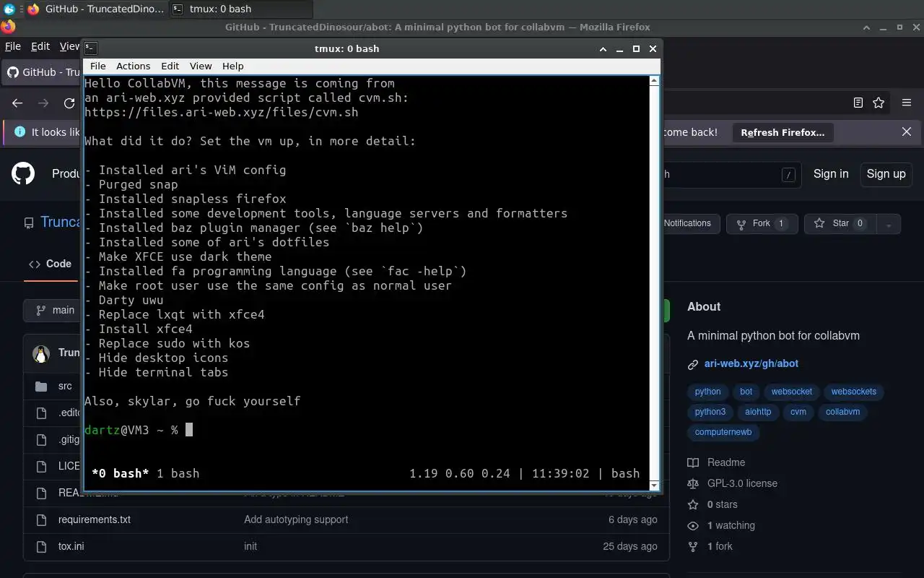Open Firefox's Edit menu

[40, 46]
